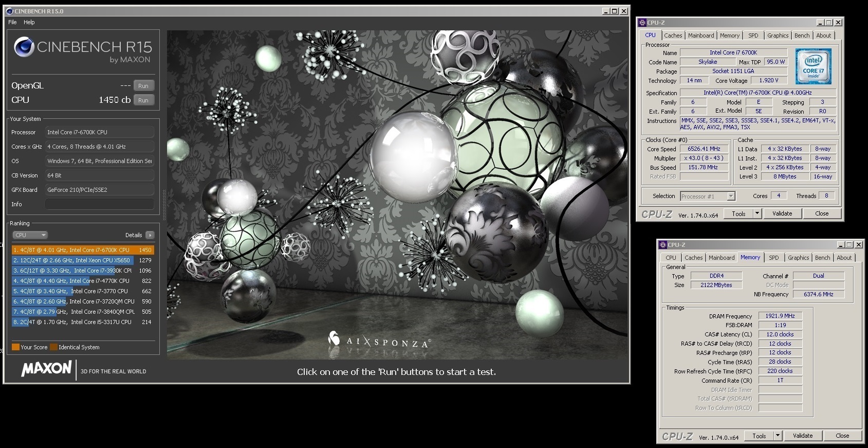Click the Info input field in Your System

coord(100,204)
